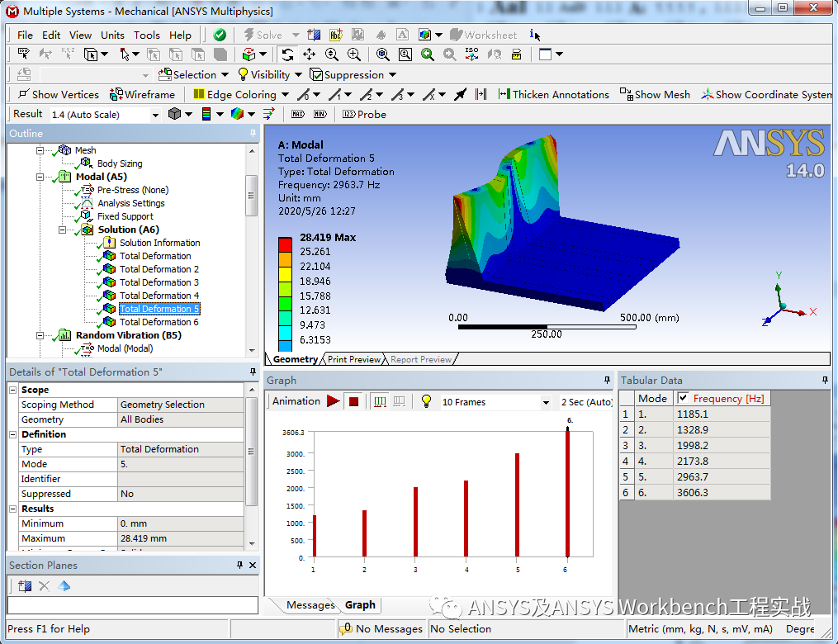Viewport: 838px width, 644px height.
Task: Open the Help menu
Action: click(180, 36)
